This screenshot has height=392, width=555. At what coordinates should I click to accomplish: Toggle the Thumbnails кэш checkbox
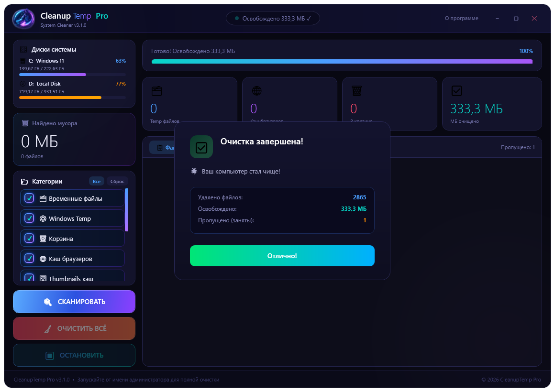coord(29,278)
